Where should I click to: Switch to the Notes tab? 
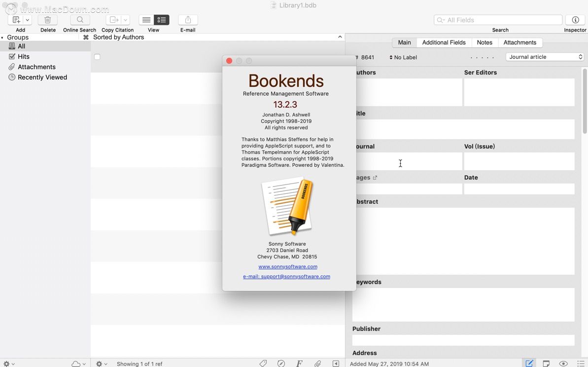[x=484, y=42]
